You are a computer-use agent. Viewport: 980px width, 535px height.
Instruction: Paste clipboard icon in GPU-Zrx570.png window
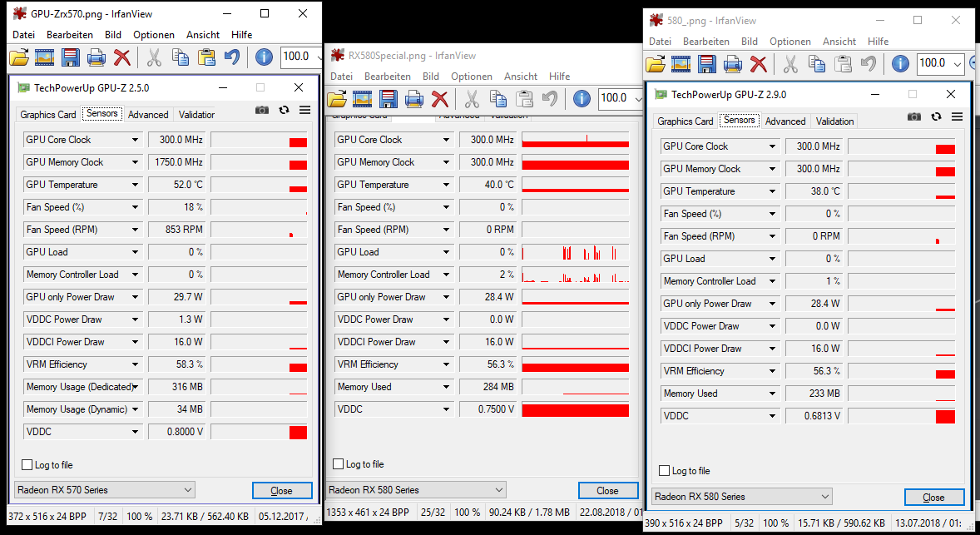tap(206, 57)
